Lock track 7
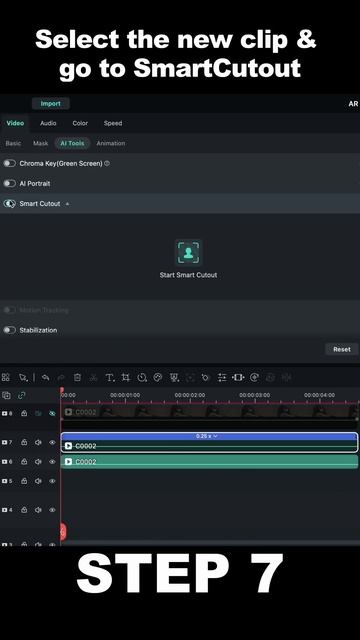 pos(24,442)
